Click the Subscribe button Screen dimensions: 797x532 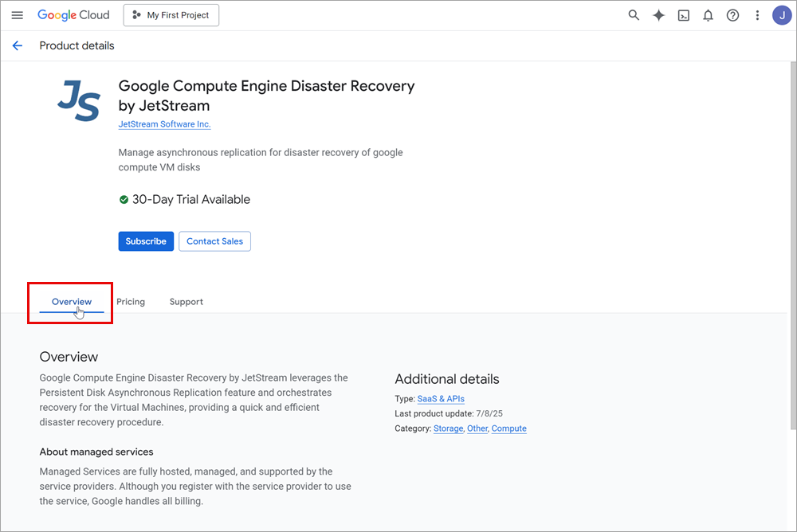click(146, 241)
